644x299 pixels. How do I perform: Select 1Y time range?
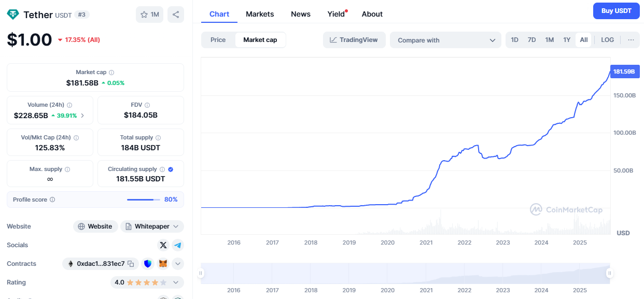(567, 40)
